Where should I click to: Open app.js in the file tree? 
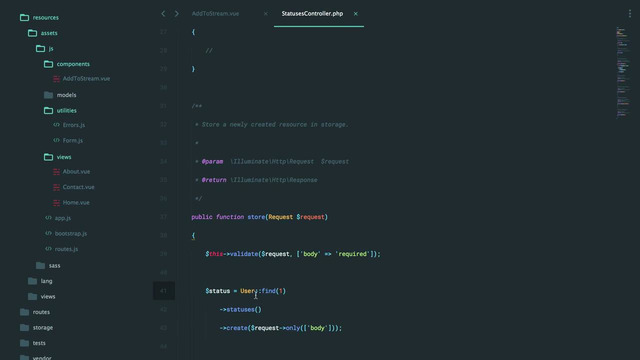(63, 218)
